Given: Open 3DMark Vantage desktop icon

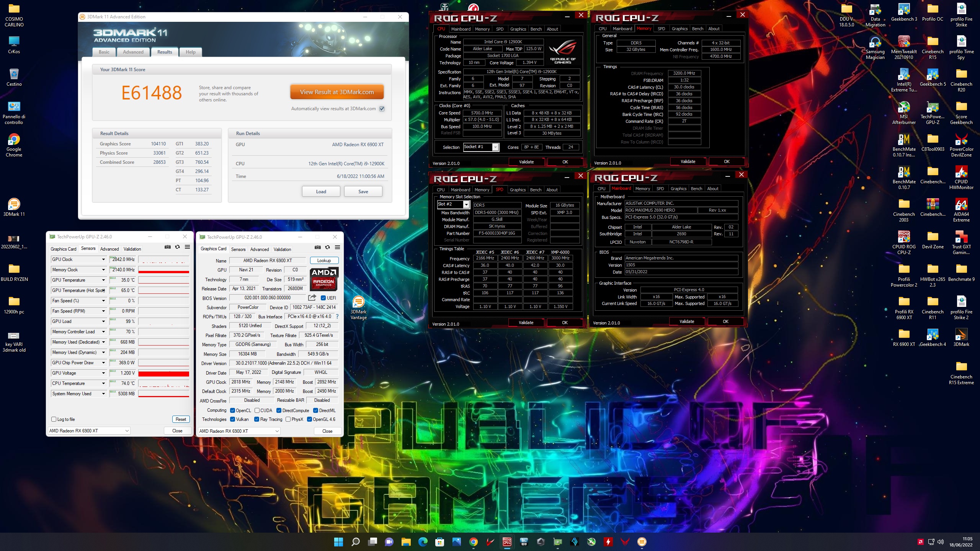Looking at the screenshot, I should [358, 308].
